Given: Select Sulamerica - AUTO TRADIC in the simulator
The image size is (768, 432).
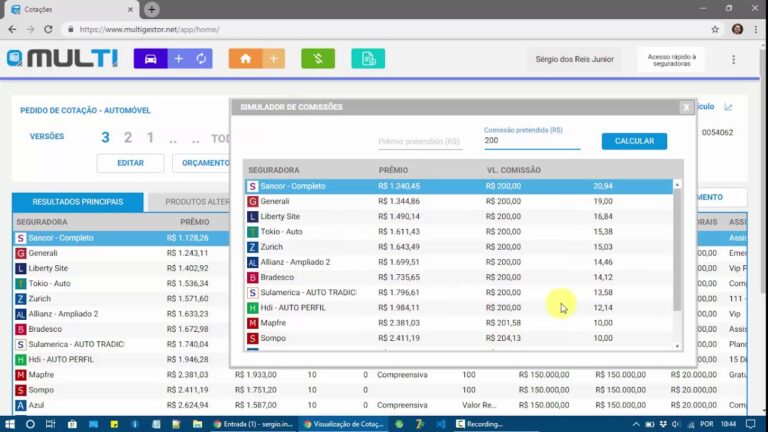Looking at the screenshot, I should point(459,292).
